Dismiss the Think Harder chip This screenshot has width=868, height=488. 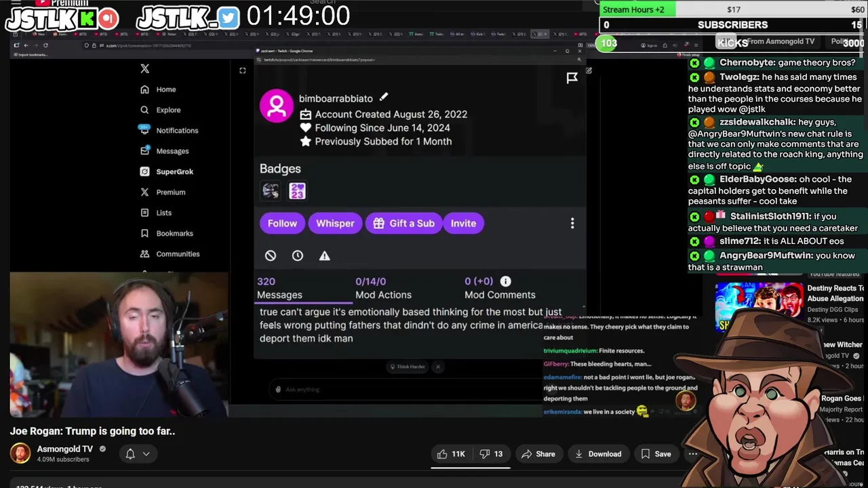(x=437, y=367)
